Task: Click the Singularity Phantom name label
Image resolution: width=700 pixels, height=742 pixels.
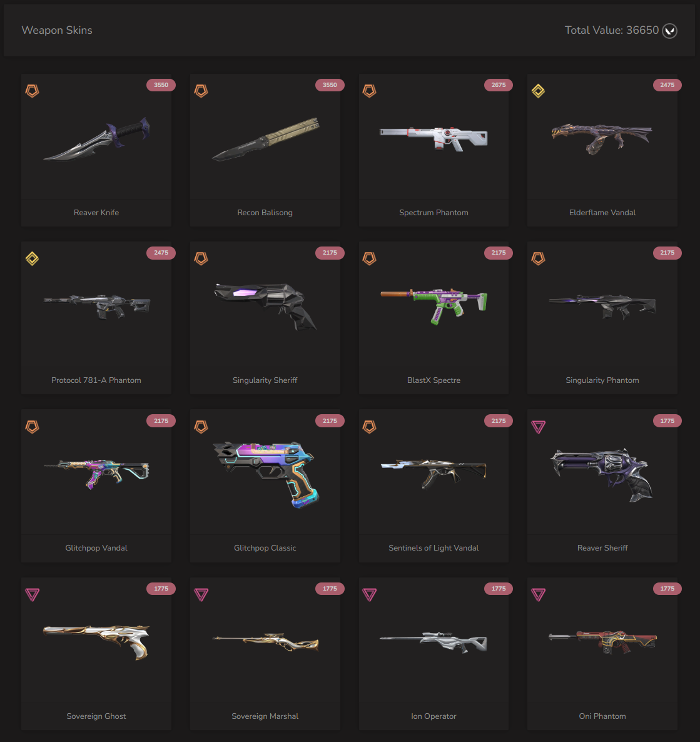Action: point(602,380)
